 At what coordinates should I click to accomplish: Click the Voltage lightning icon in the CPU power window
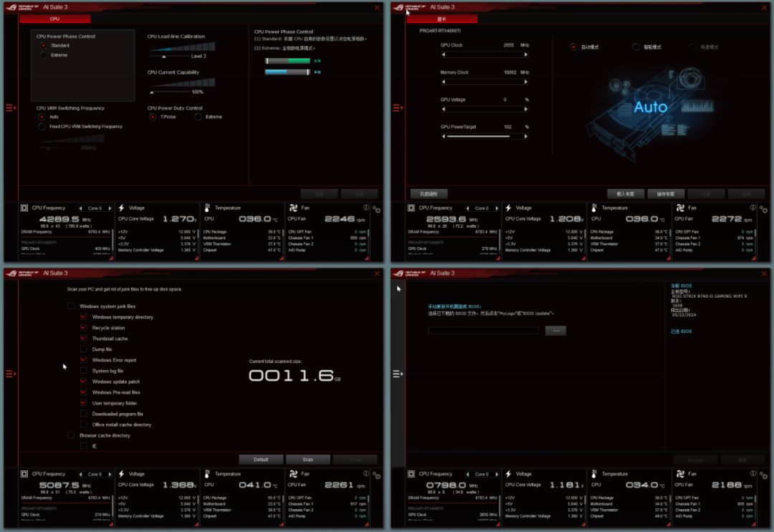[x=121, y=208]
